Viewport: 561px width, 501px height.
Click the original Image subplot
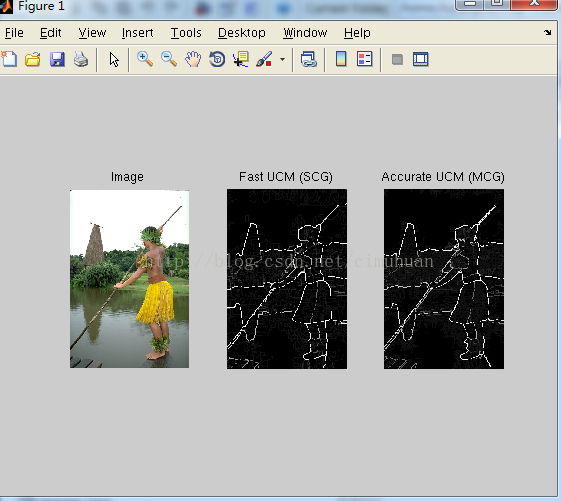pyautogui.click(x=130, y=279)
